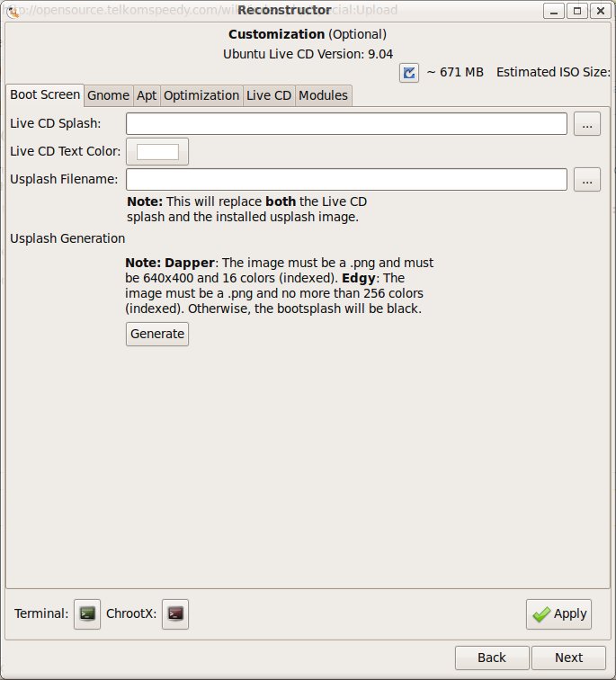Open the Apt tab
Screen dimensions: 616x680
(147, 95)
